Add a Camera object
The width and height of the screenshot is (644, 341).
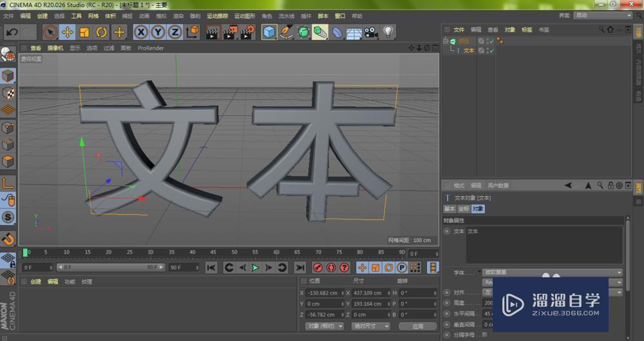pyautogui.click(x=371, y=32)
